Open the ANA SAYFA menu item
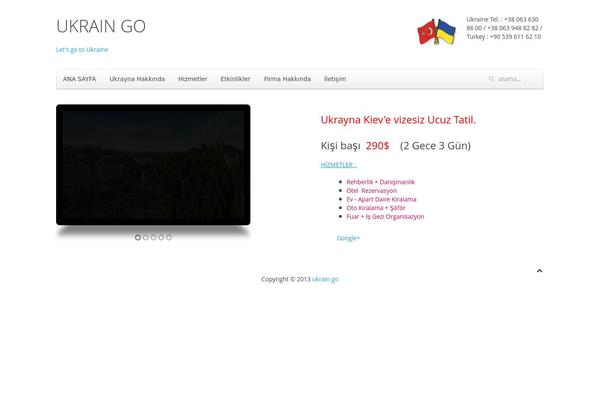Image resolution: width=600 pixels, height=400 pixels. [x=79, y=79]
